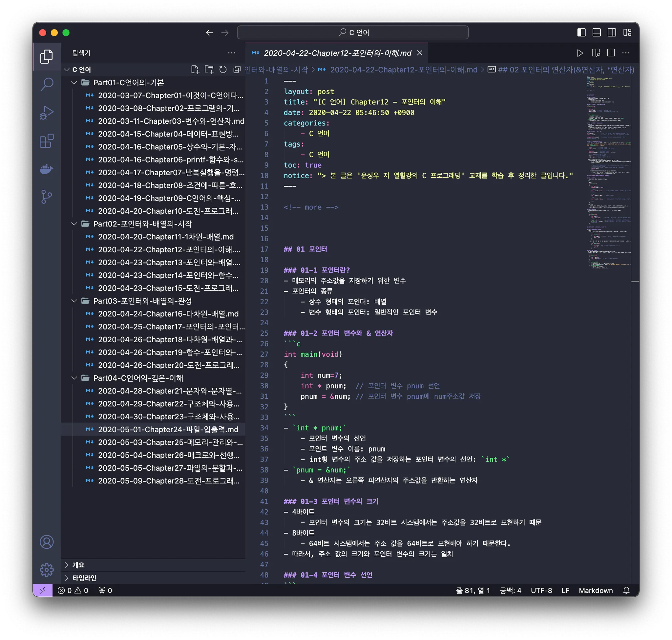Open Source Control view

coord(47,197)
